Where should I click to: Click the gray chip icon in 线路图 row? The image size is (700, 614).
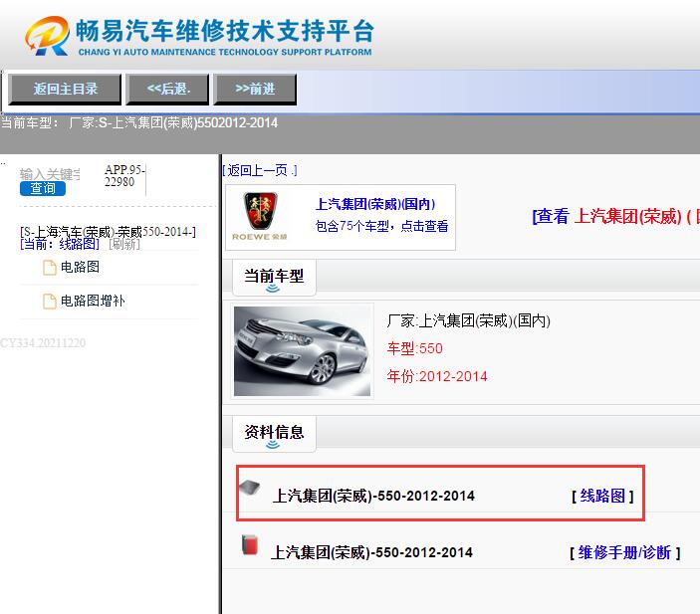(250, 488)
